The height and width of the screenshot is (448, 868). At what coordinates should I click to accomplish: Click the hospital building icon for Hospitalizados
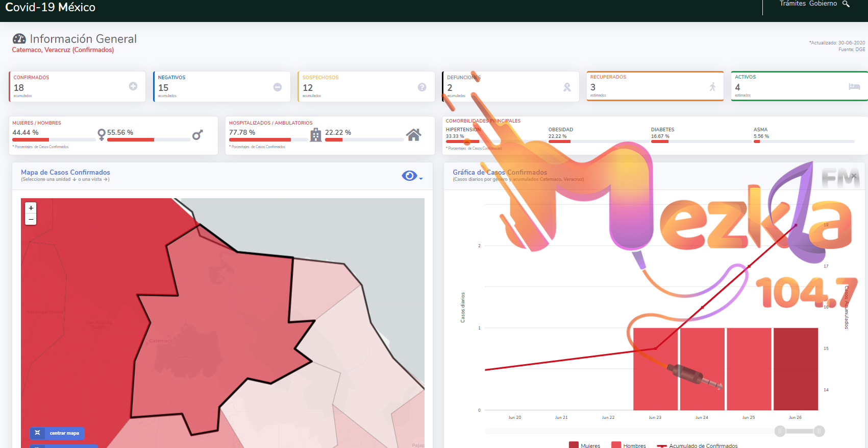coord(316,135)
